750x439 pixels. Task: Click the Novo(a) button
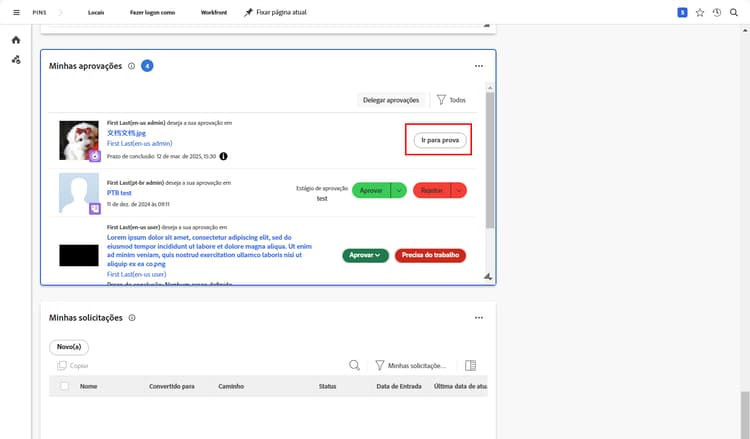(x=69, y=347)
